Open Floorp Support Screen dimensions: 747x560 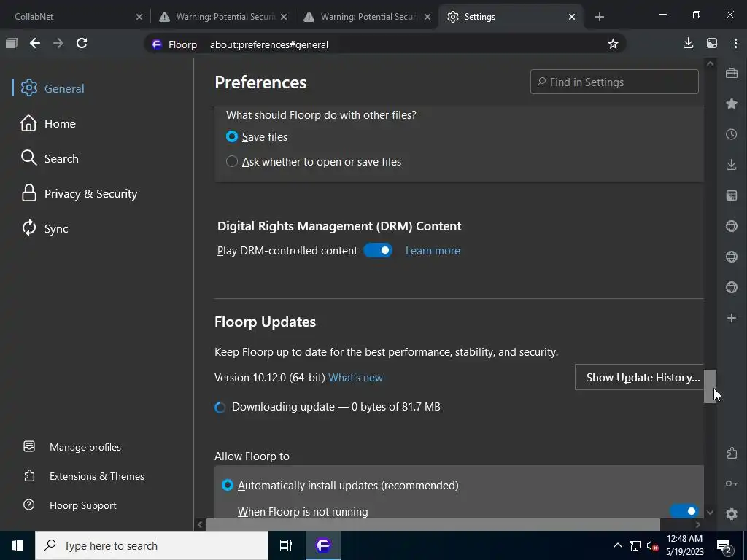tap(70, 505)
